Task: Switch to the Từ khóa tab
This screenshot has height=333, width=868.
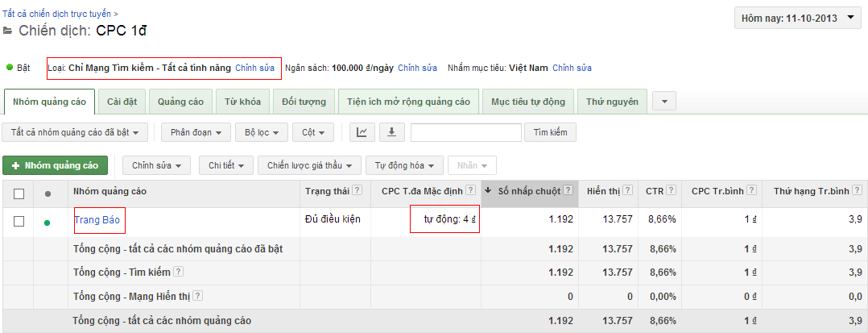Action: (x=242, y=102)
